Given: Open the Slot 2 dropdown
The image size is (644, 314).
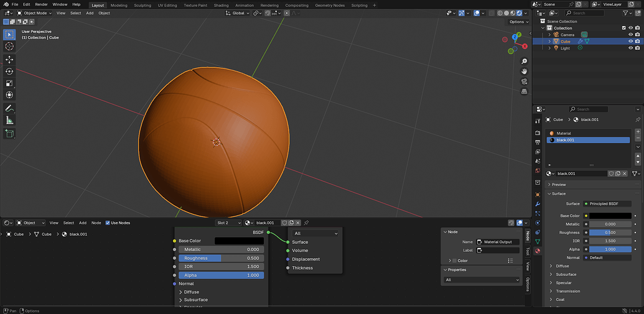Looking at the screenshot, I should coord(229,223).
